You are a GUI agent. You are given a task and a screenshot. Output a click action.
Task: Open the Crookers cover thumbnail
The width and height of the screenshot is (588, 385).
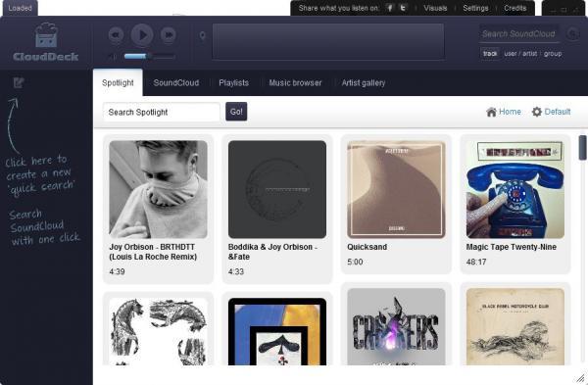coord(396,326)
